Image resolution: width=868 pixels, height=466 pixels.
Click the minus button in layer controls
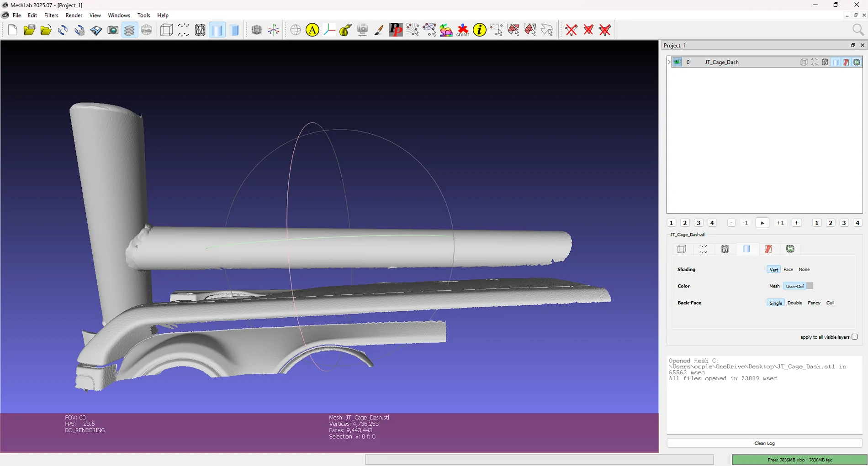click(731, 223)
